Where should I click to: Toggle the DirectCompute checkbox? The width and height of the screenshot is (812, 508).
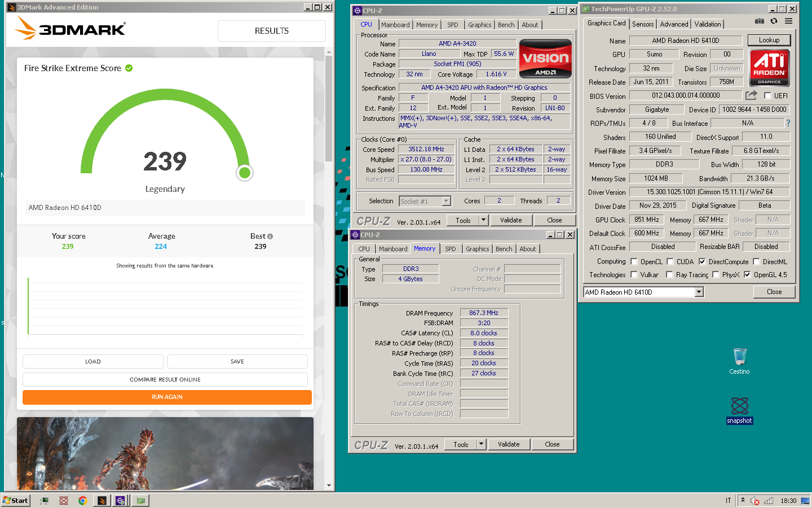702,262
